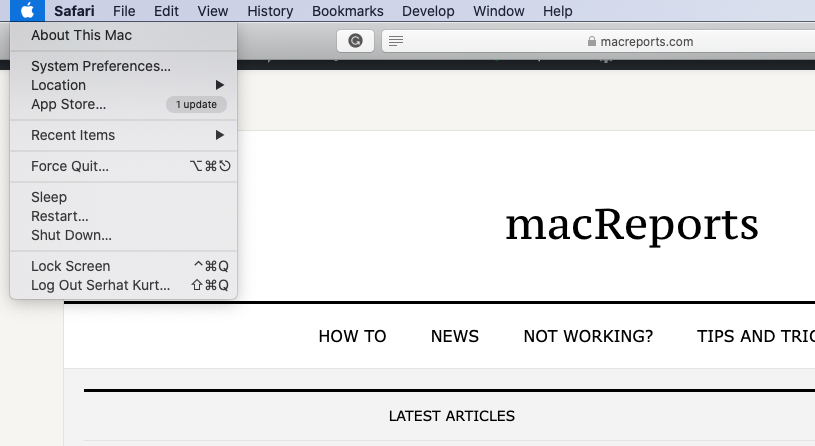Click the 1 update badge
815x446 pixels.
click(x=196, y=104)
